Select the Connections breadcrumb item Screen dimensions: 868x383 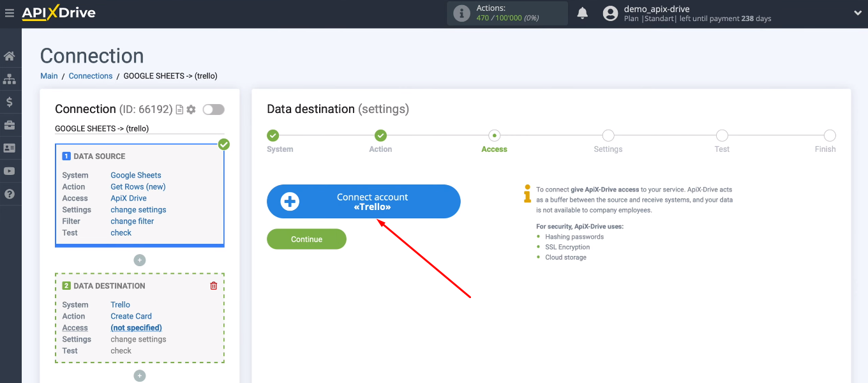(x=91, y=75)
